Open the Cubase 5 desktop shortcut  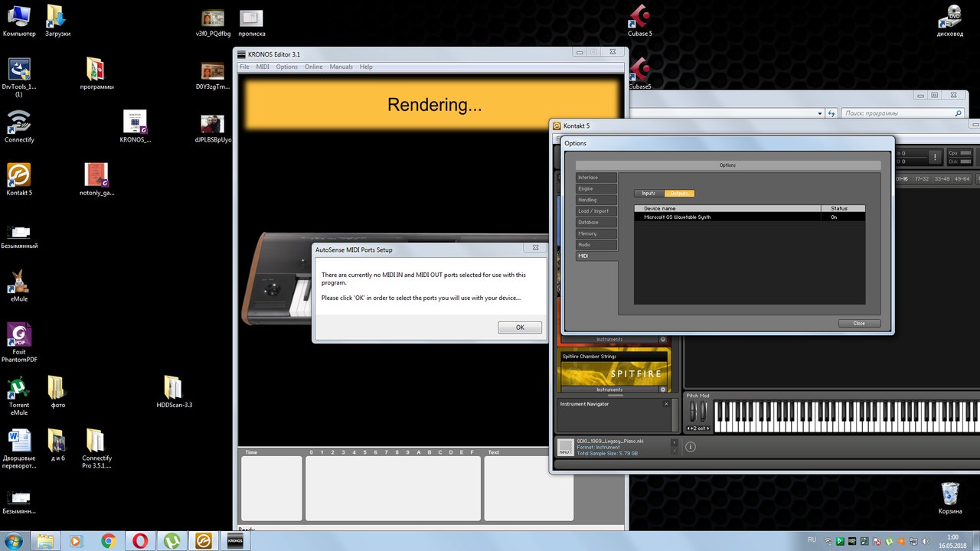click(640, 21)
